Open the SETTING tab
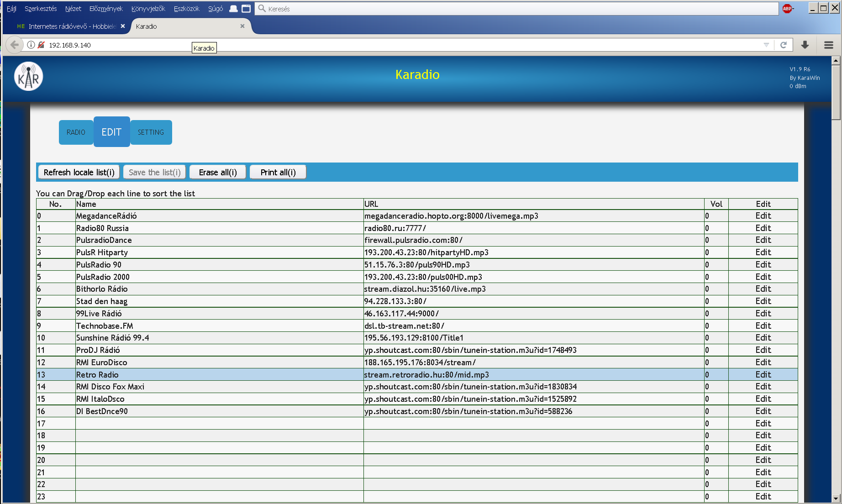This screenshot has height=504, width=842. pyautogui.click(x=151, y=132)
